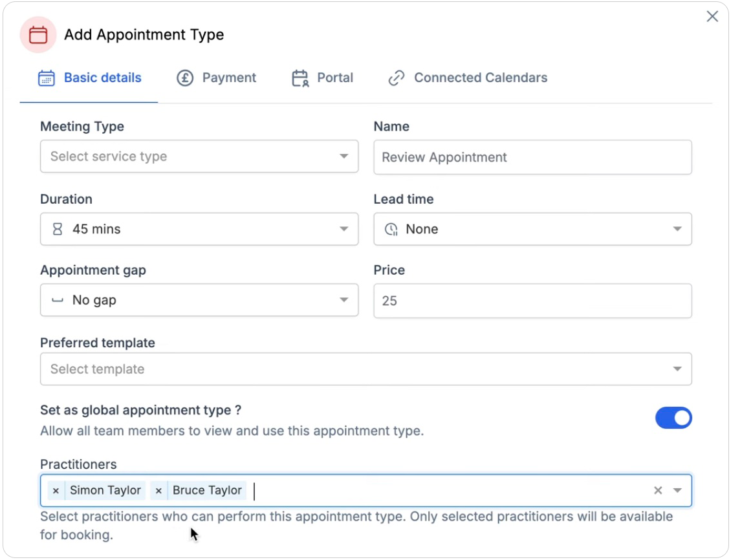This screenshot has height=560, width=731.
Task: Disable the global appointment type toggle
Action: point(673,418)
